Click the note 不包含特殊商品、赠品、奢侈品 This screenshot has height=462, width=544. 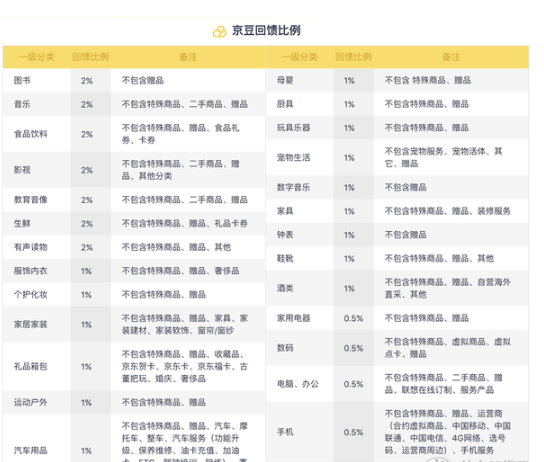click(180, 271)
